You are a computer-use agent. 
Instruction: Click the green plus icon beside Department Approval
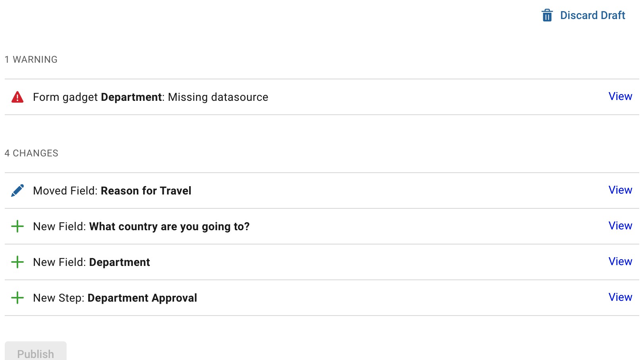(17, 298)
